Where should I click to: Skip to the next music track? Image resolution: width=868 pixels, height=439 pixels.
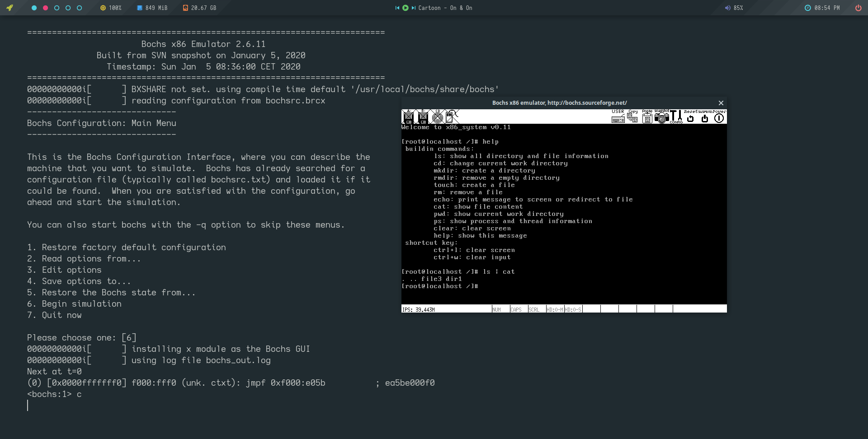coord(413,8)
